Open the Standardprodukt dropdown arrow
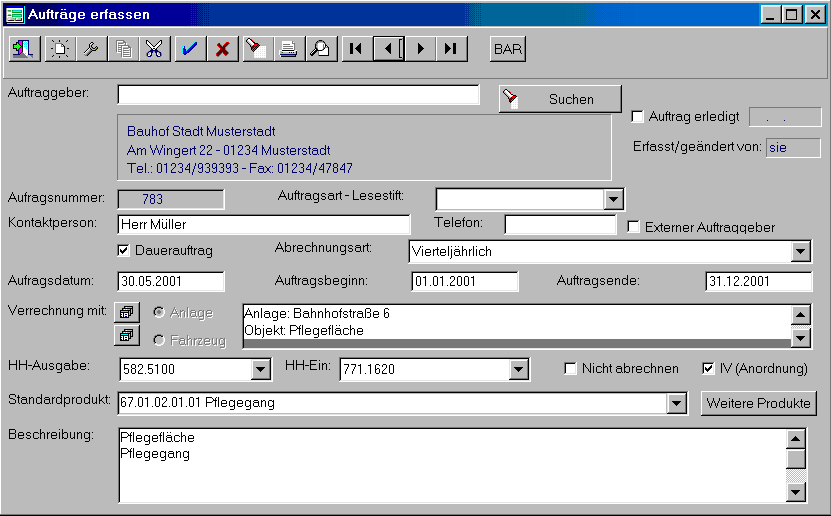This screenshot has width=831, height=516. point(677,404)
